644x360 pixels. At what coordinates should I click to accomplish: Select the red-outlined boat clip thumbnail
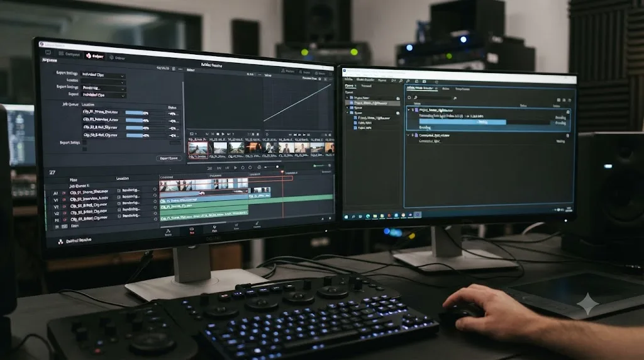coord(198,148)
